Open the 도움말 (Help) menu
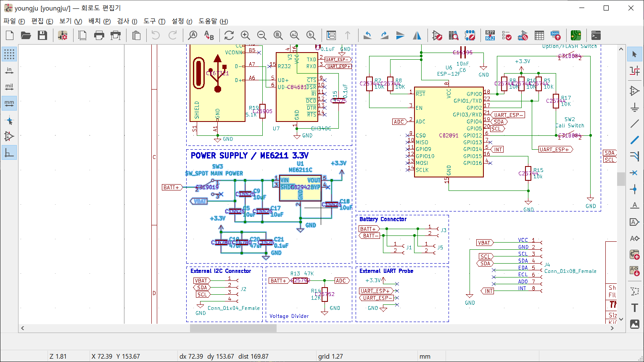The height and width of the screenshot is (362, 644). pyautogui.click(x=213, y=21)
